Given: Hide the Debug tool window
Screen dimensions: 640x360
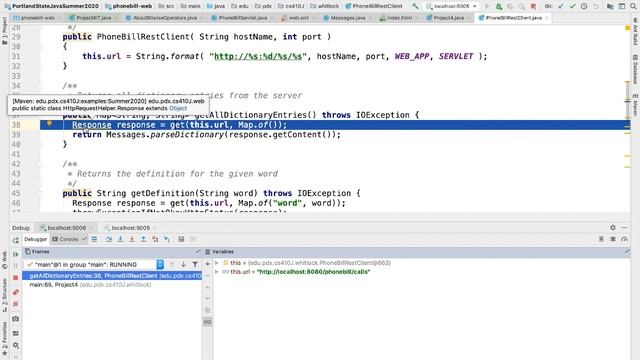Looking at the screenshot, I should pos(624,227).
